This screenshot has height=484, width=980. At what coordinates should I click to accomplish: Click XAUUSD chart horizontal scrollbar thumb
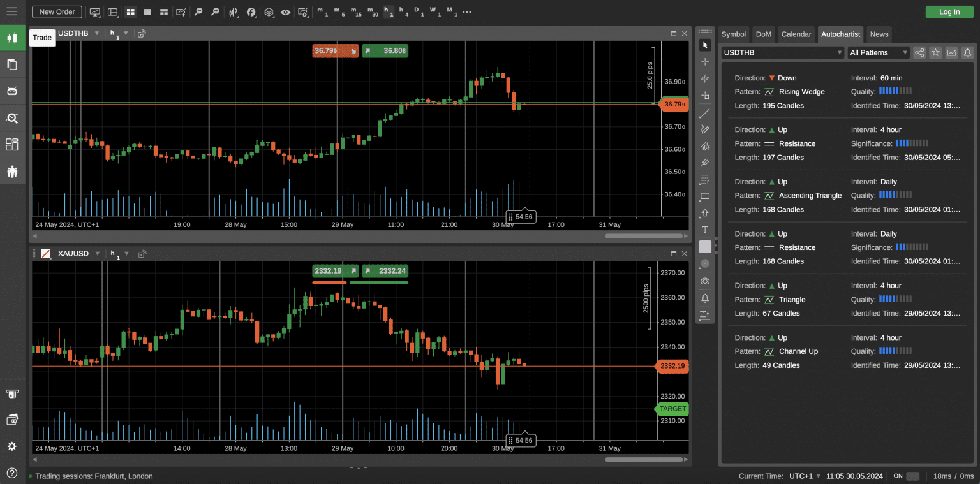(x=643, y=459)
